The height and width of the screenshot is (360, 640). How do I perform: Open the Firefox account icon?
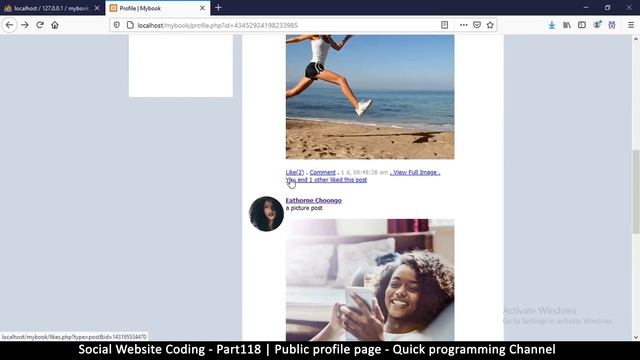click(x=597, y=25)
